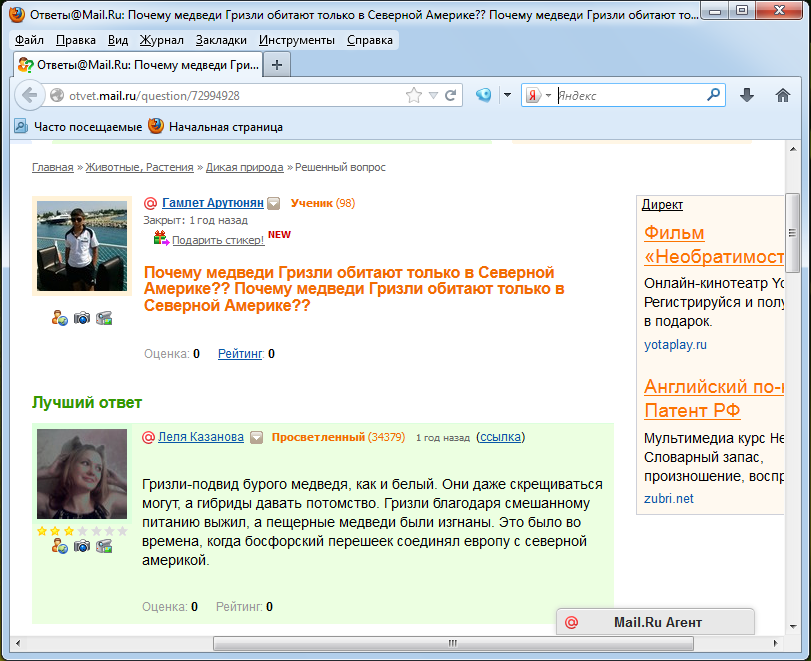Open the Закладки menu
Screen dimensions: 811x661
pos(222,40)
